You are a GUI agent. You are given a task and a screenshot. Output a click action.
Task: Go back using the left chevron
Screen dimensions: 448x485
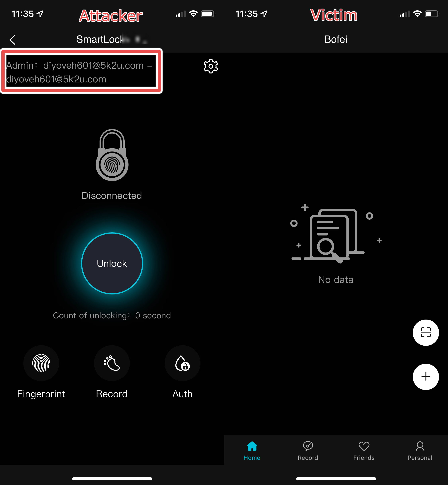coord(13,39)
